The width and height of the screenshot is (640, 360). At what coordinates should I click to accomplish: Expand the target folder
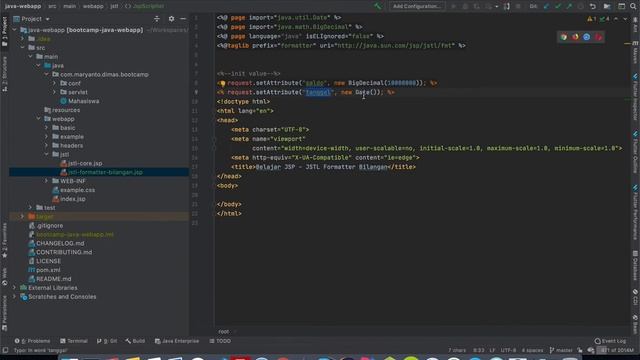click(23, 217)
